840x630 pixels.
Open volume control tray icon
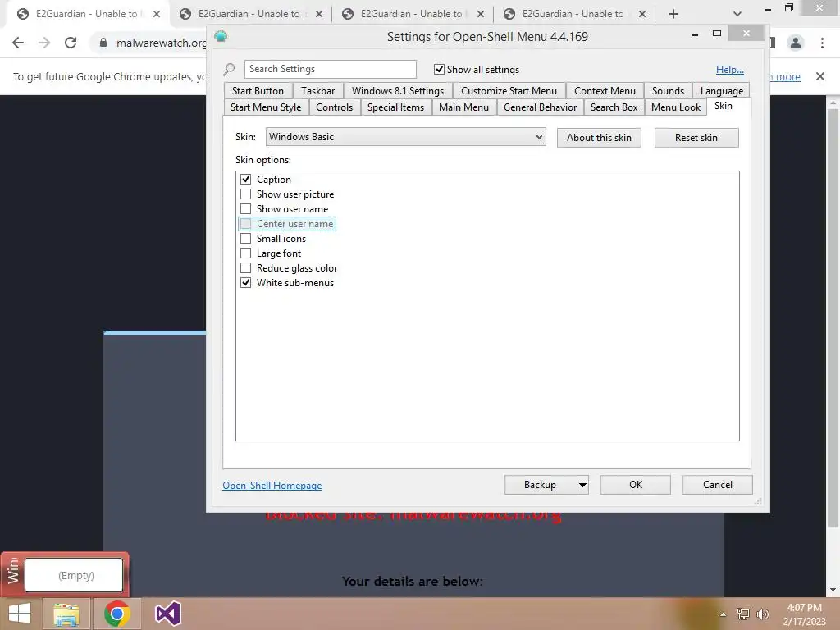(x=762, y=614)
